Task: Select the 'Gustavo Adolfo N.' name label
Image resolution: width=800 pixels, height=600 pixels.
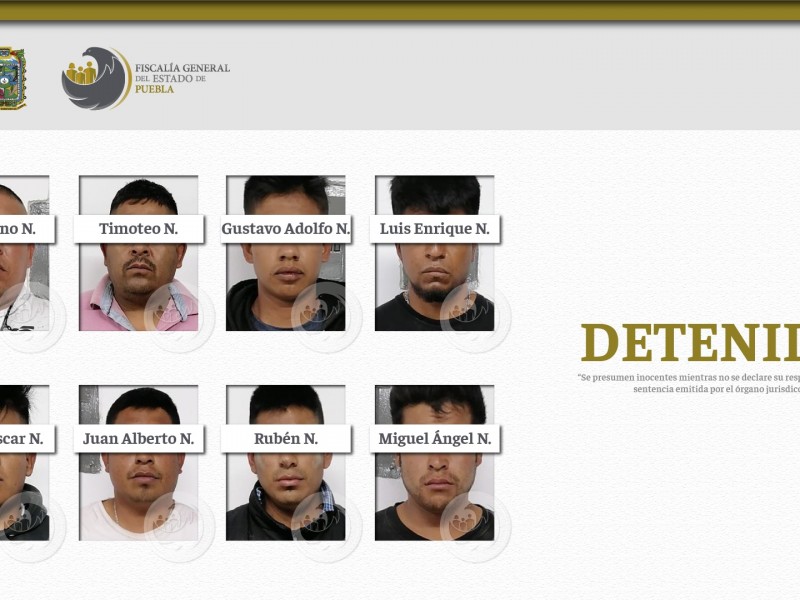Action: pyautogui.click(x=286, y=229)
